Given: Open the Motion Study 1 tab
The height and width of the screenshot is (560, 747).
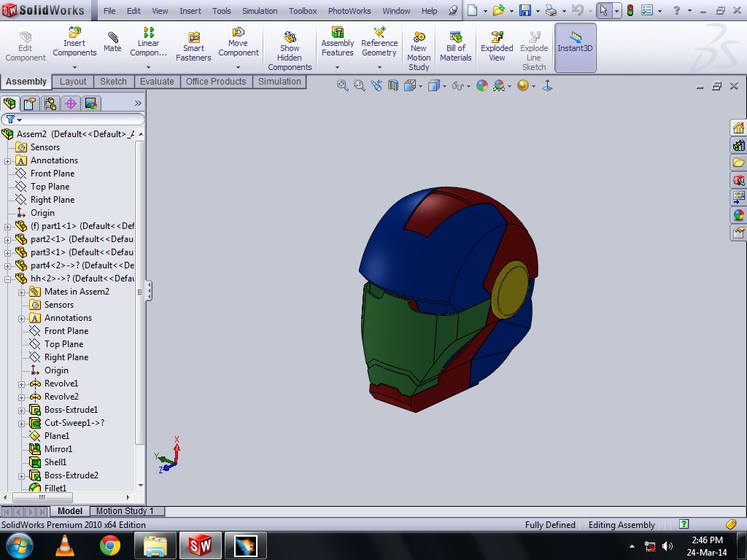Looking at the screenshot, I should (x=125, y=511).
